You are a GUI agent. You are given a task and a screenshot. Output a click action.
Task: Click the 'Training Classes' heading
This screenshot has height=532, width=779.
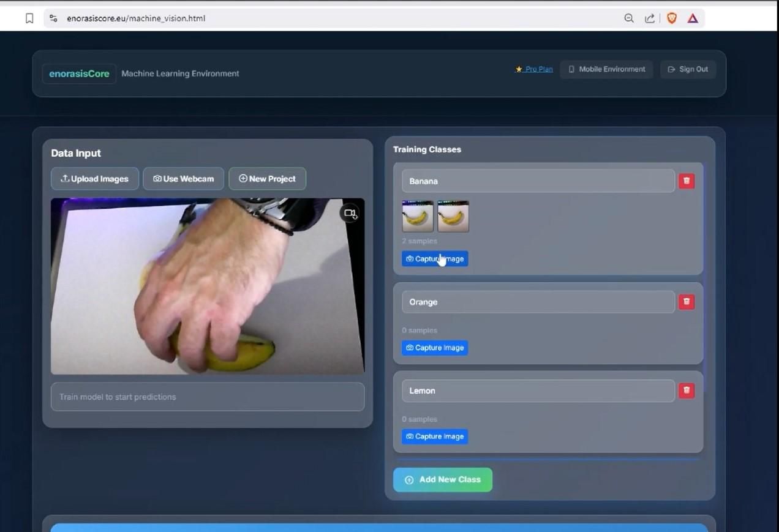[x=427, y=149]
